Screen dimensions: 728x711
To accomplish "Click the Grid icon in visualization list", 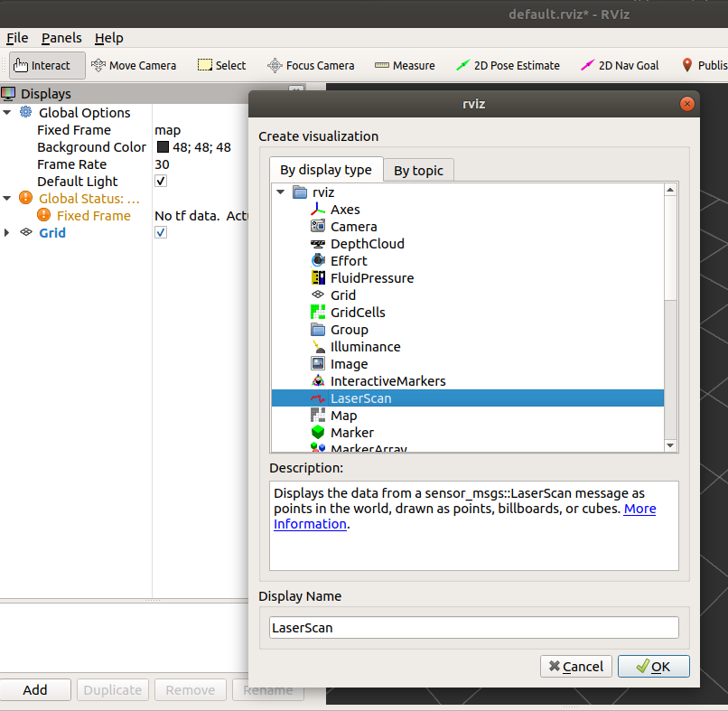I will pos(318,295).
